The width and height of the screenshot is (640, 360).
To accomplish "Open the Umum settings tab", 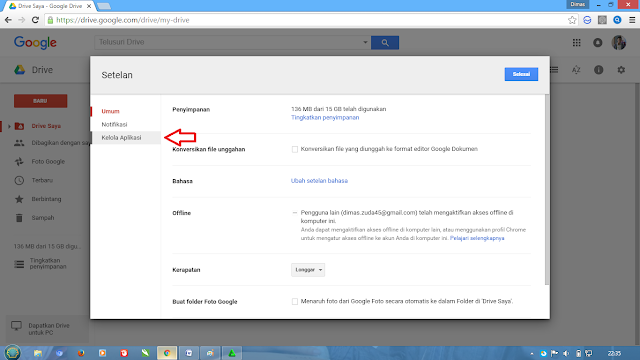I will point(110,111).
